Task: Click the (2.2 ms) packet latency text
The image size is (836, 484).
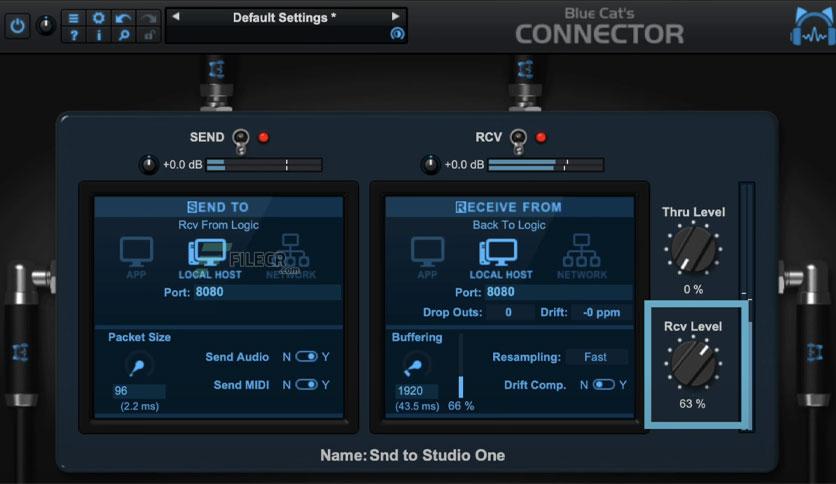Action: point(140,406)
